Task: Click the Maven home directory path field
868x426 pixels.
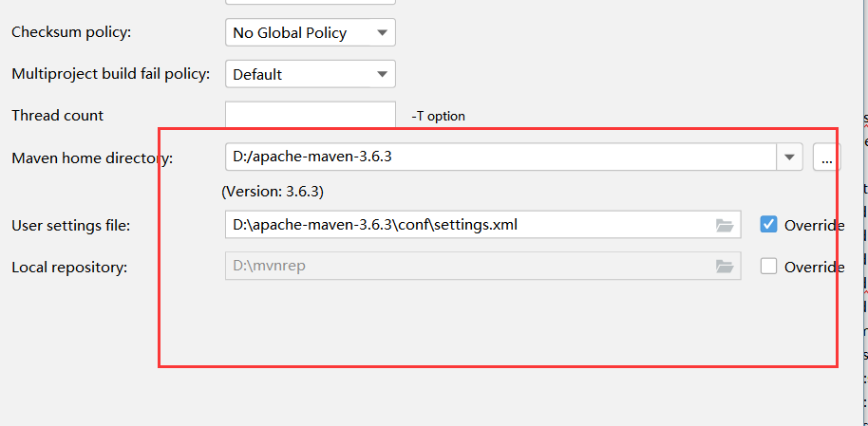Action: pos(500,157)
